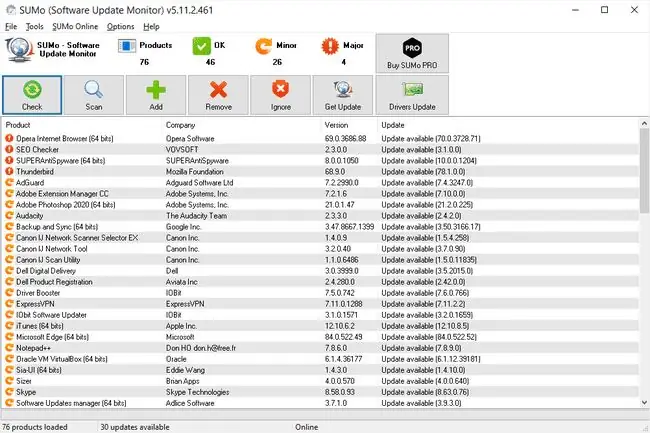Open the File menu
This screenshot has height=433, width=650.
point(11,27)
